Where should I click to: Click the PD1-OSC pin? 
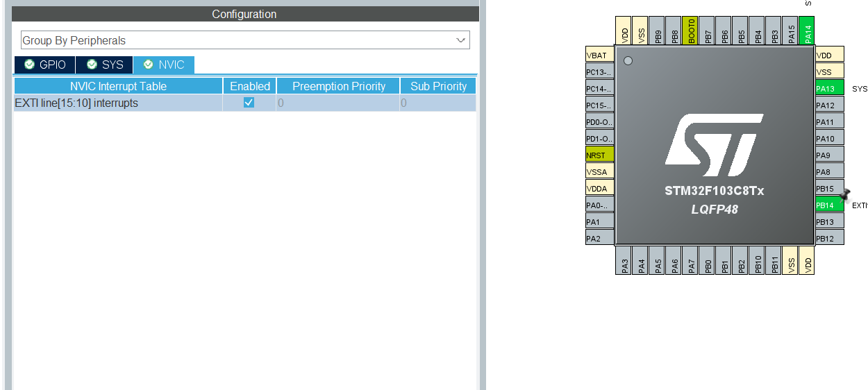click(x=600, y=138)
